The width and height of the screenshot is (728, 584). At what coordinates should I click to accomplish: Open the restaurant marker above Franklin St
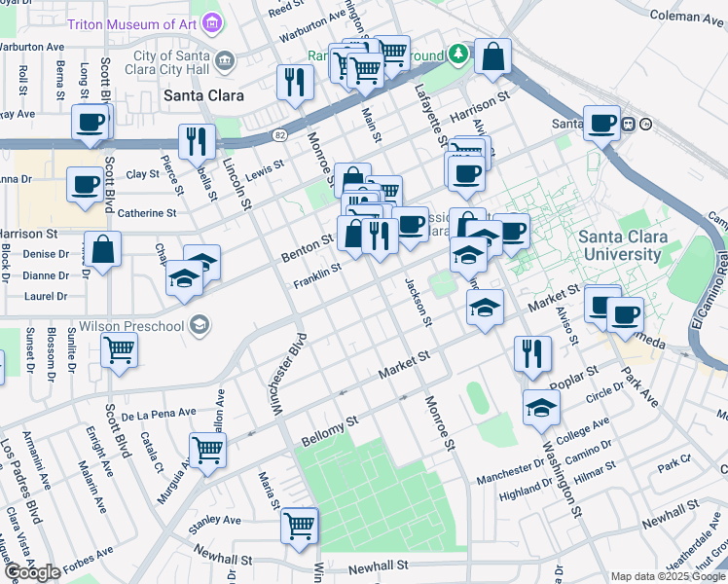tap(380, 238)
